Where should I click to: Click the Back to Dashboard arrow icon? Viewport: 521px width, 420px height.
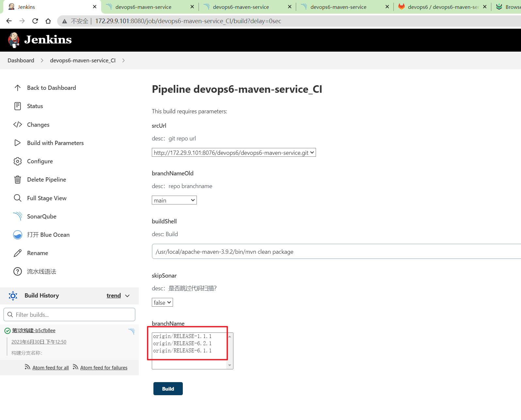click(18, 88)
